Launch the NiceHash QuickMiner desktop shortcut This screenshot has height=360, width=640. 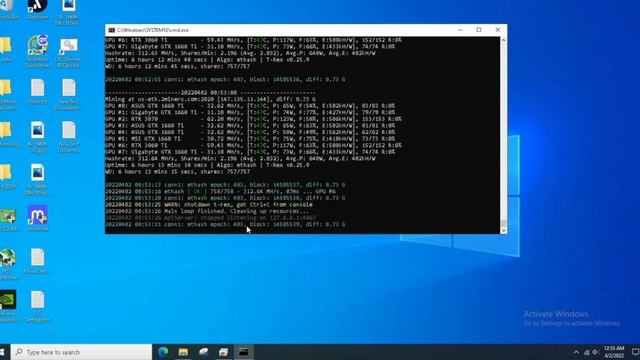point(38,51)
